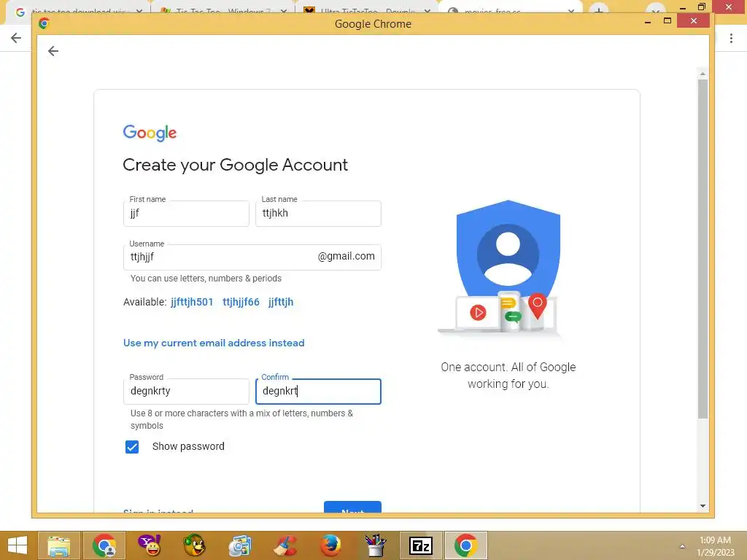
Task: Choose suggested username jjfttjh501
Action: [x=192, y=302]
